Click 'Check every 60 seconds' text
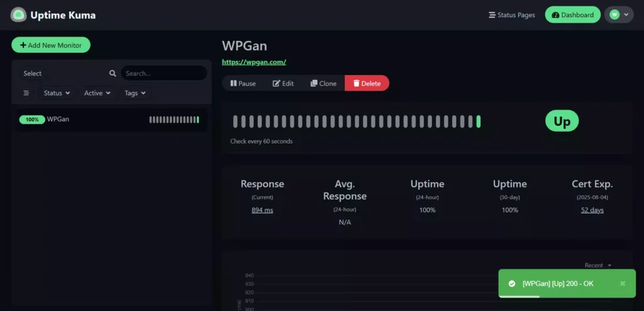This screenshot has width=644, height=311. coord(261,141)
